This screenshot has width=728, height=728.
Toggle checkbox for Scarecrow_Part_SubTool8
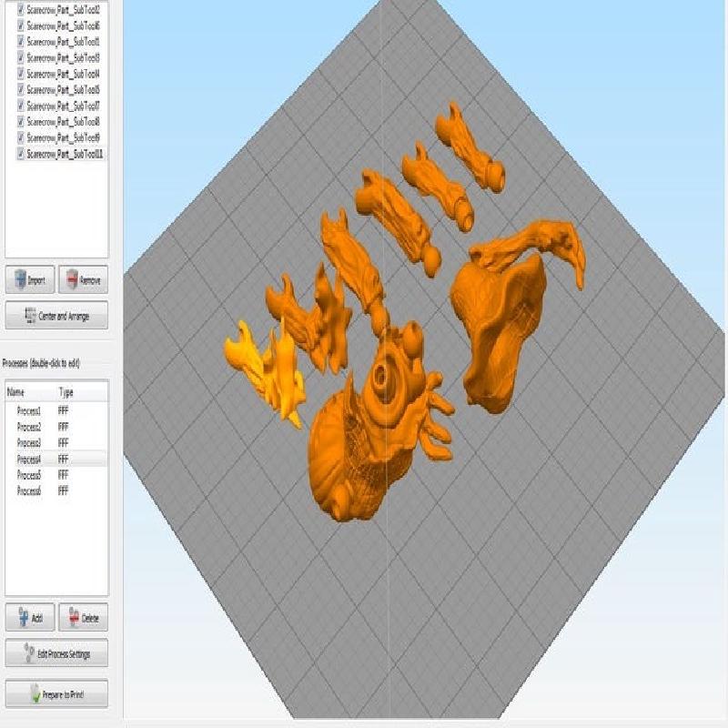(x=20, y=122)
